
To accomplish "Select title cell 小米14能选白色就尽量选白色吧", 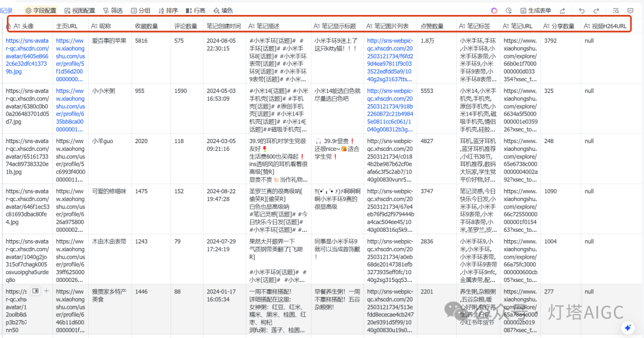I will coord(337,108).
